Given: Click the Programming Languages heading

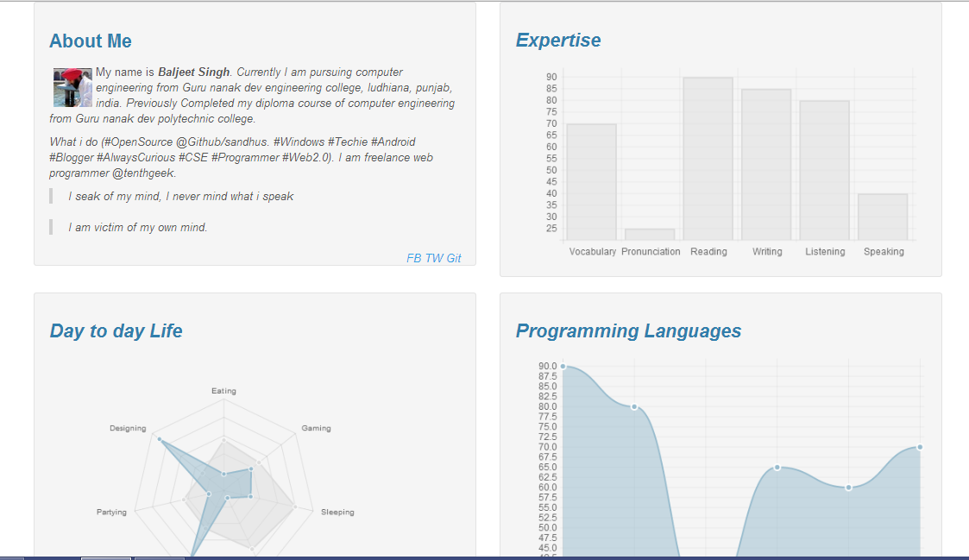Looking at the screenshot, I should click(628, 330).
